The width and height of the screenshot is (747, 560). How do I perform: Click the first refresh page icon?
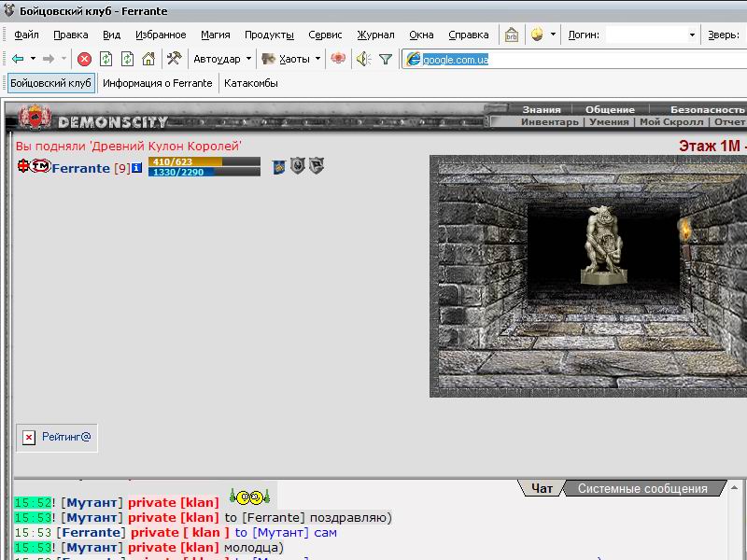coord(106,59)
